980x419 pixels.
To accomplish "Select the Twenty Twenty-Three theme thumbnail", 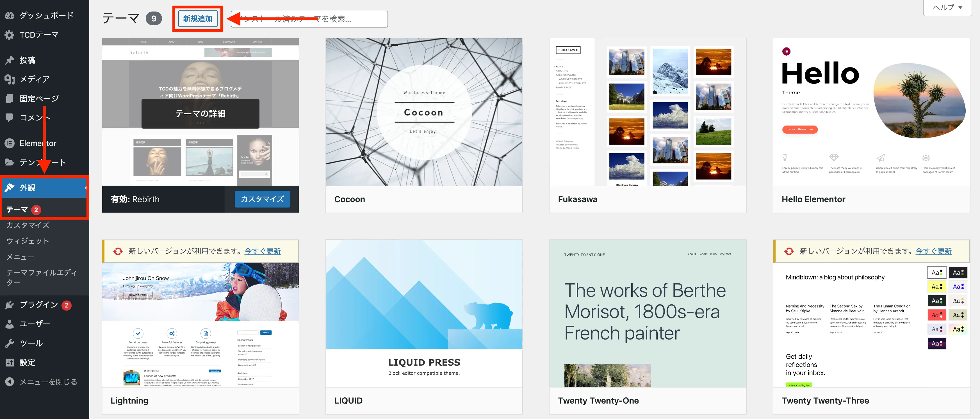I will [871, 325].
